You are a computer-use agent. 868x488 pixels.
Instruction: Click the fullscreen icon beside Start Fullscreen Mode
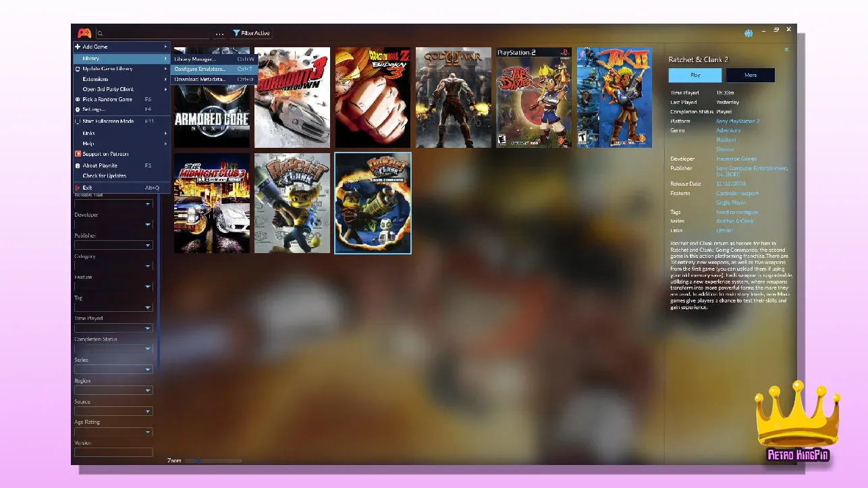tap(78, 121)
